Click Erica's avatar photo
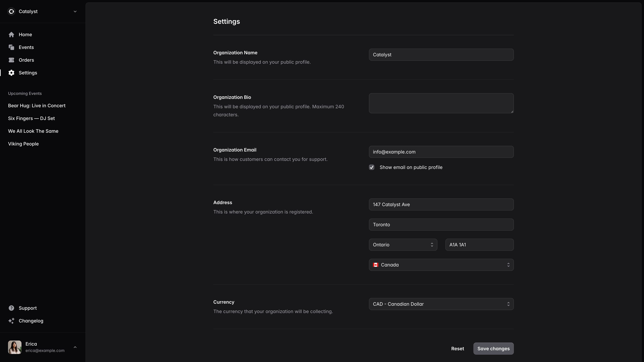 [x=15, y=347]
